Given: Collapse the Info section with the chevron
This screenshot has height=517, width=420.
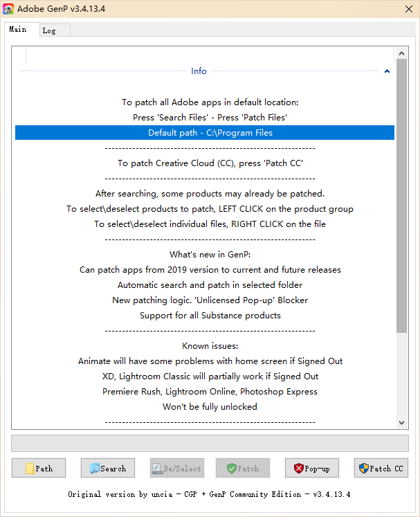Looking at the screenshot, I should 387,71.
